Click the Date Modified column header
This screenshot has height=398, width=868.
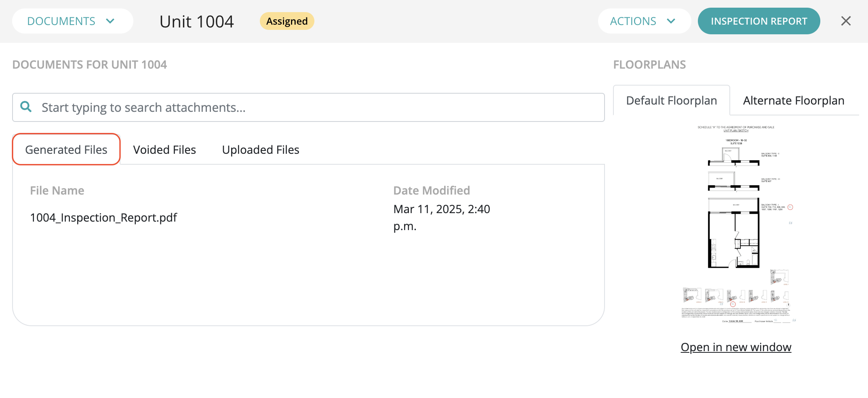432,191
